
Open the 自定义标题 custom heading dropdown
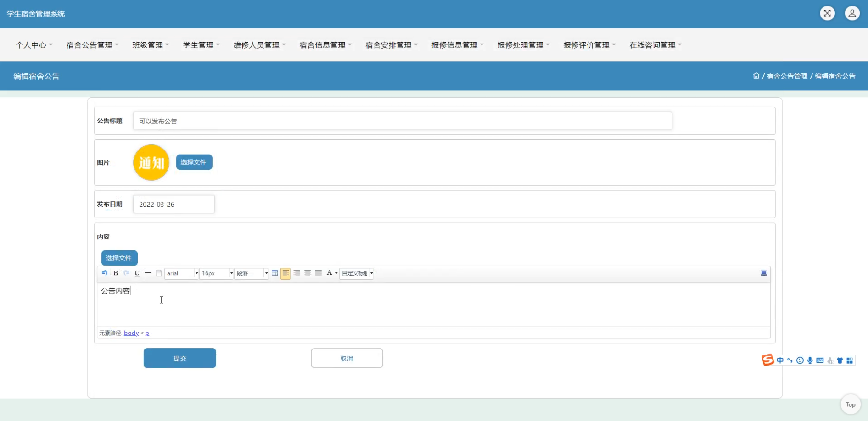[x=356, y=273]
